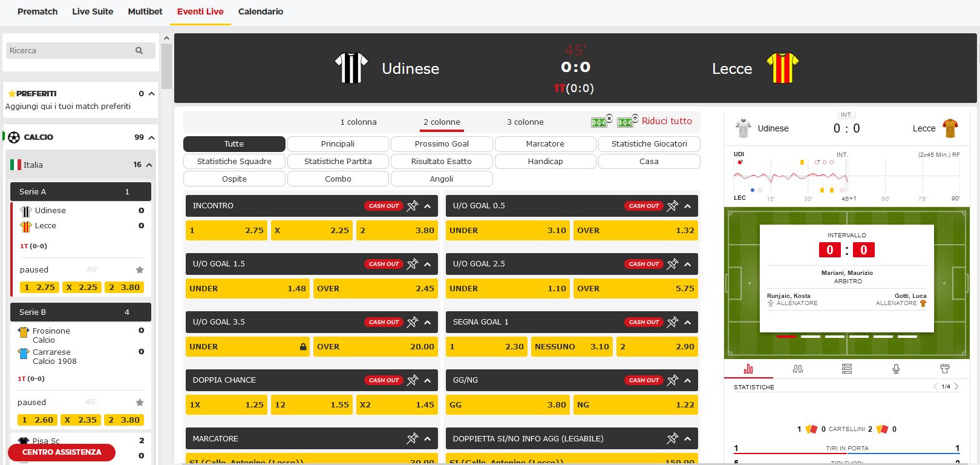Select the 1 colonna layout
The height and width of the screenshot is (465, 980).
pos(358,122)
